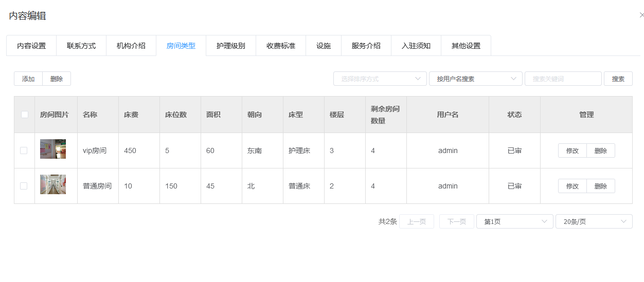The width and height of the screenshot is (644, 282).
Task: Click the 管理 column header
Action: point(586,115)
